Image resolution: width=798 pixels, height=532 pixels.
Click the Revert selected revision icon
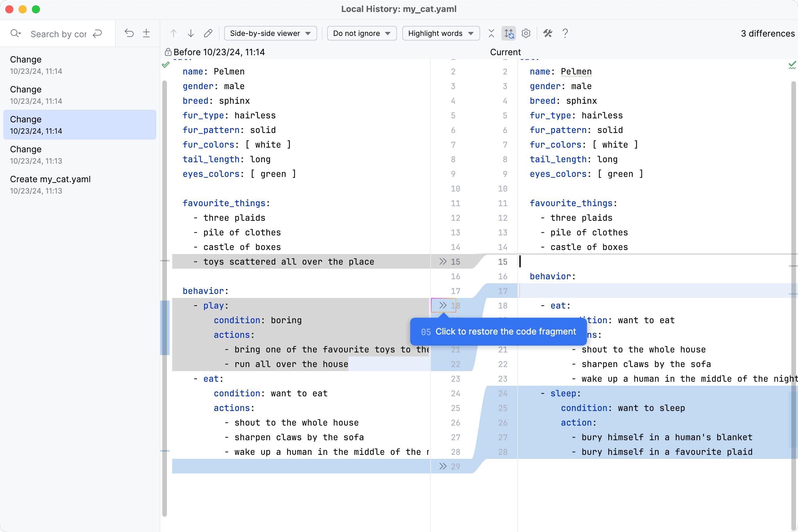click(x=129, y=33)
